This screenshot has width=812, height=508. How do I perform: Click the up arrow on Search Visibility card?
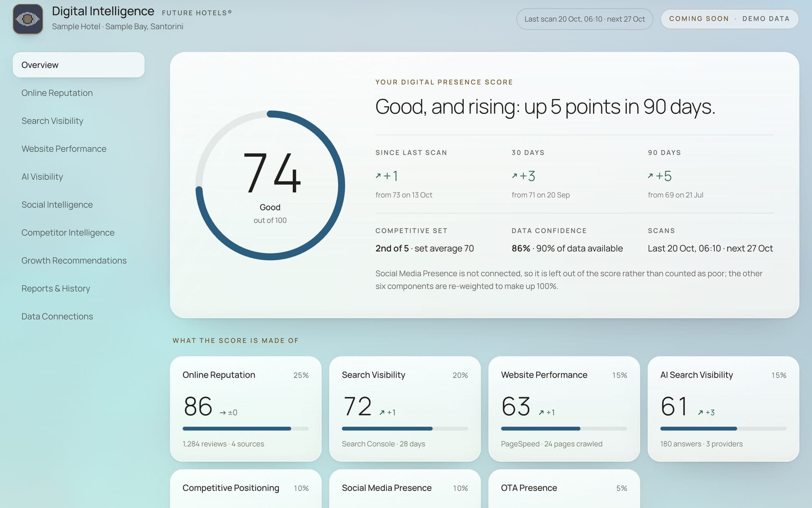(382, 412)
